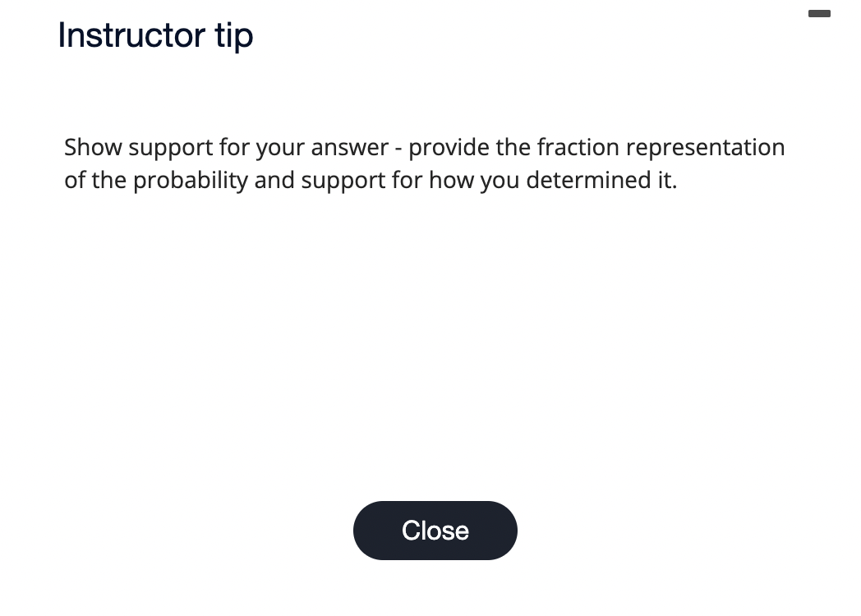Click the tip body text about probability
861x616 pixels.
425,163
